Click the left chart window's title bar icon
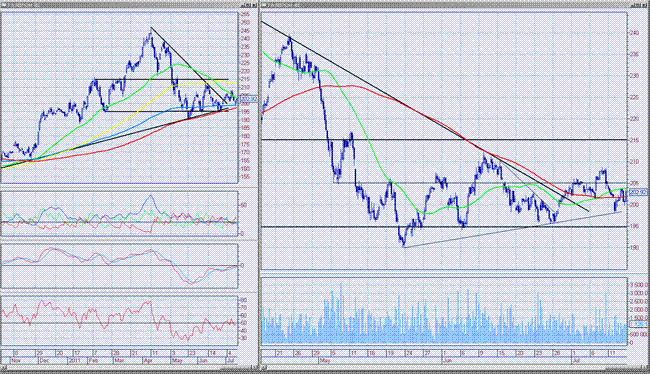The image size is (650, 374). pos(3,5)
